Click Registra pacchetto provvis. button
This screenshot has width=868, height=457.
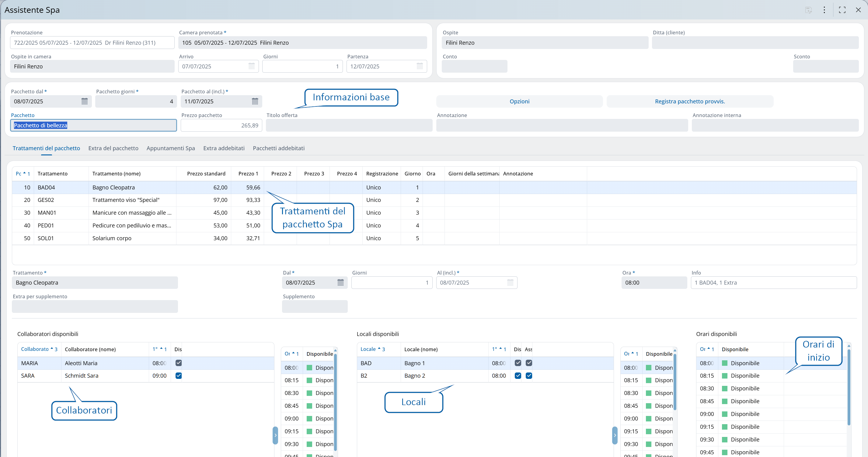click(x=689, y=101)
